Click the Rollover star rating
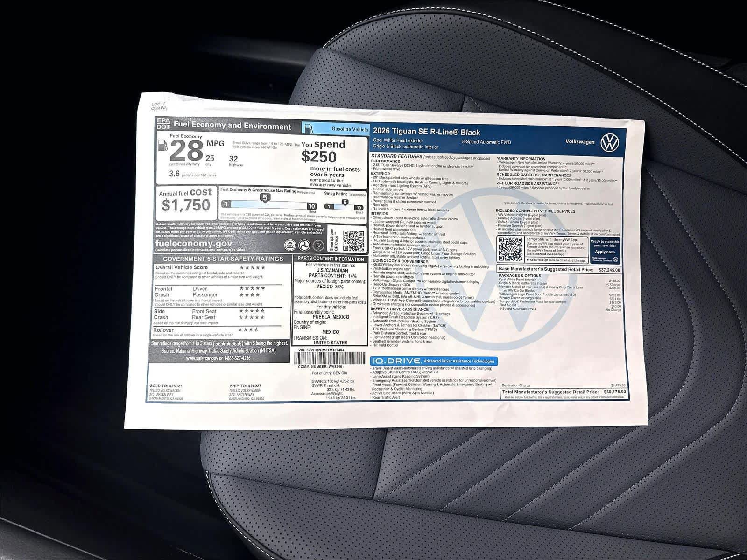The image size is (747, 560). [248, 330]
